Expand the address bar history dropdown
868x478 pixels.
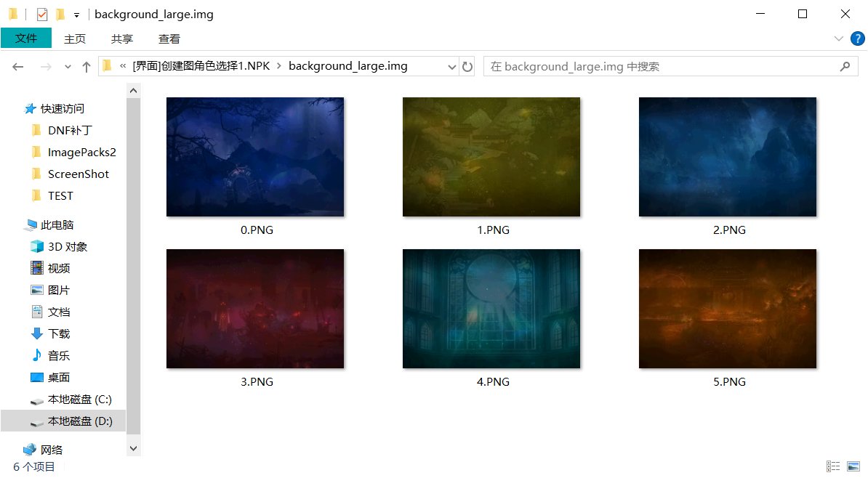pyautogui.click(x=451, y=67)
